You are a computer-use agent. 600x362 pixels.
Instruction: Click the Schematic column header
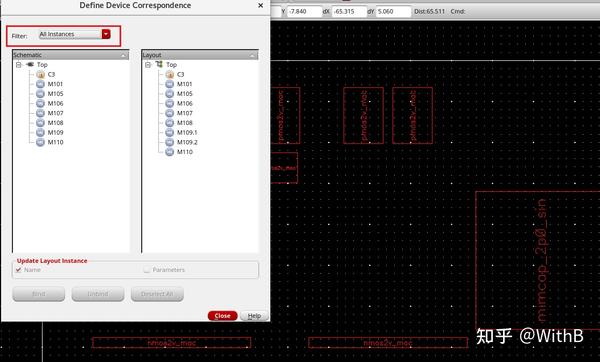click(70, 55)
